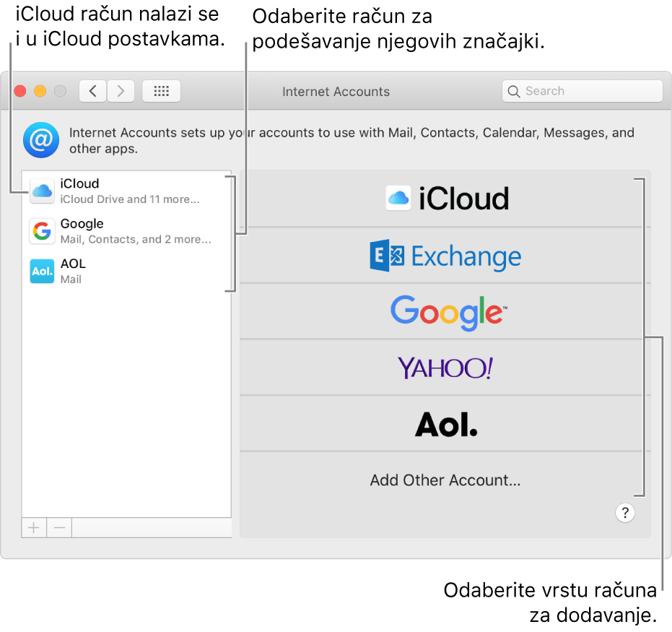The height and width of the screenshot is (632, 672).
Task: Click the Google G icon in accounts list
Action: pos(42,231)
